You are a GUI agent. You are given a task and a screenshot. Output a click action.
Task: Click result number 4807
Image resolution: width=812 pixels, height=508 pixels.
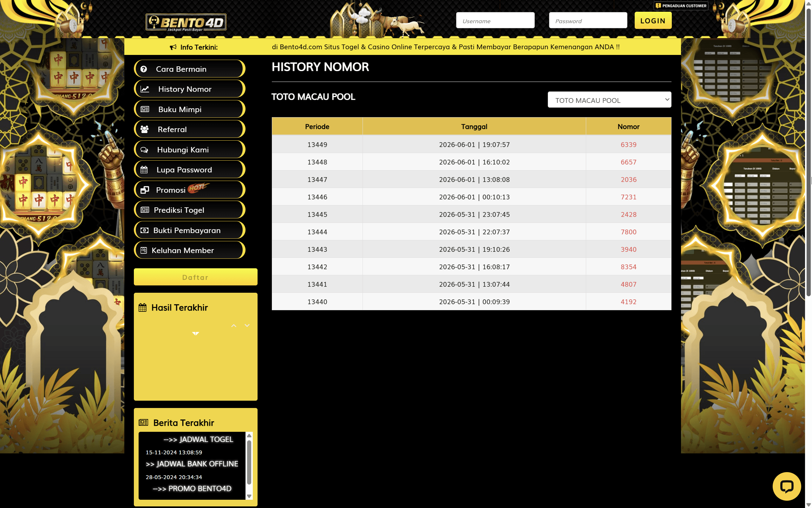(628, 284)
